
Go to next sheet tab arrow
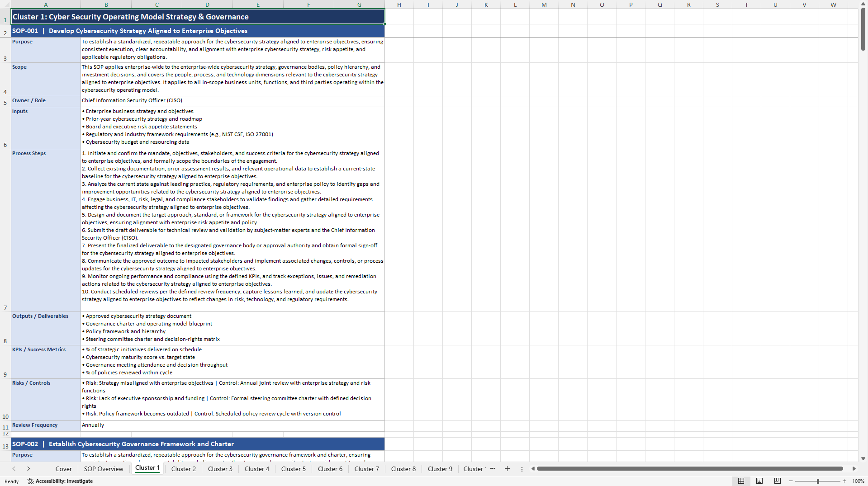(x=28, y=469)
